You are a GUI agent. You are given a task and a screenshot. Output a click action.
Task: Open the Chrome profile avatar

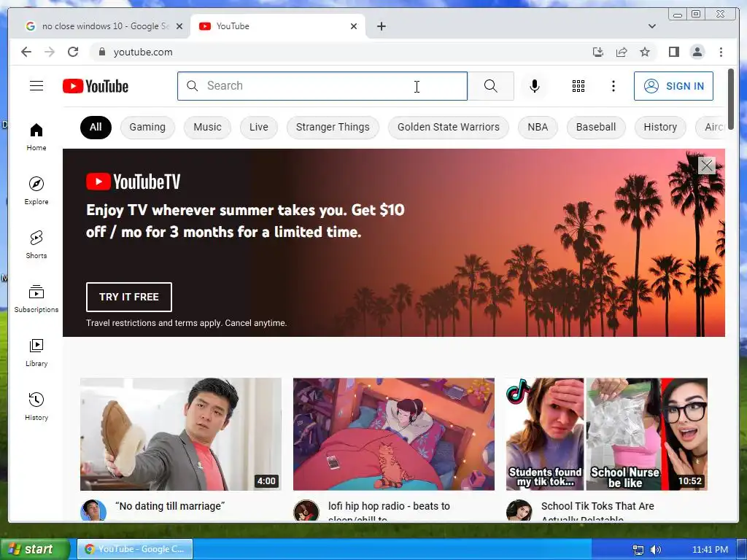point(697,52)
